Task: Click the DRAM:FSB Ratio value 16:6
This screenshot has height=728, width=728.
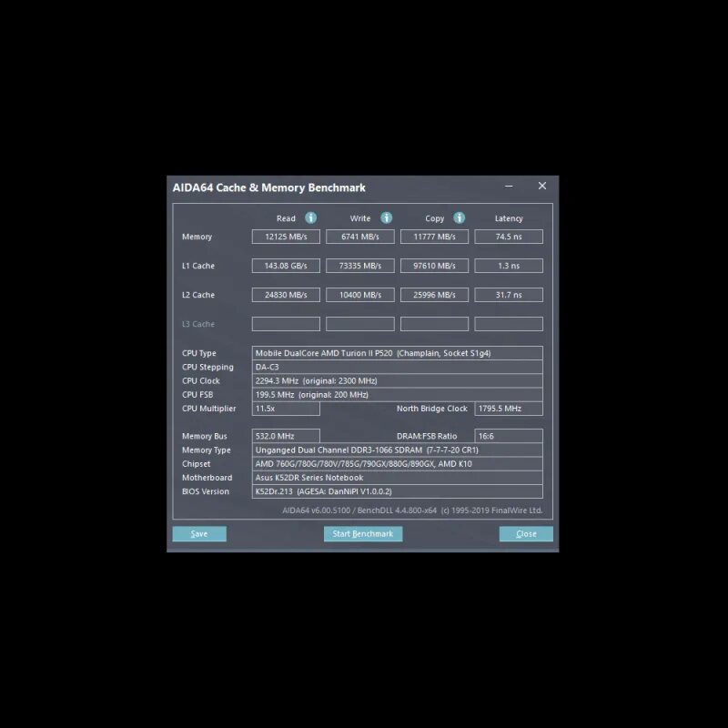Action: coord(509,436)
